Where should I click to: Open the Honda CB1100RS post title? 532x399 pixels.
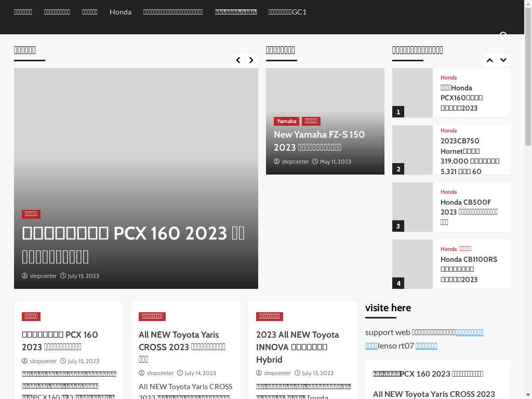point(469,270)
